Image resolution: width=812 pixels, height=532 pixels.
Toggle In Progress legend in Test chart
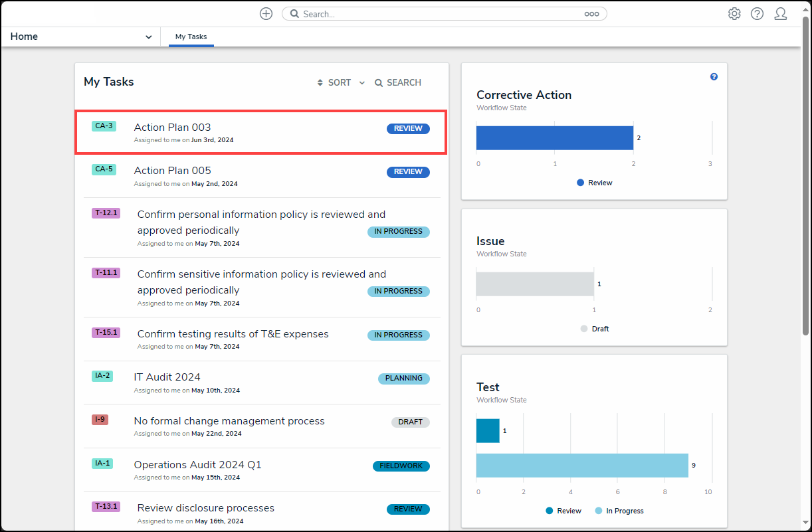coord(619,511)
